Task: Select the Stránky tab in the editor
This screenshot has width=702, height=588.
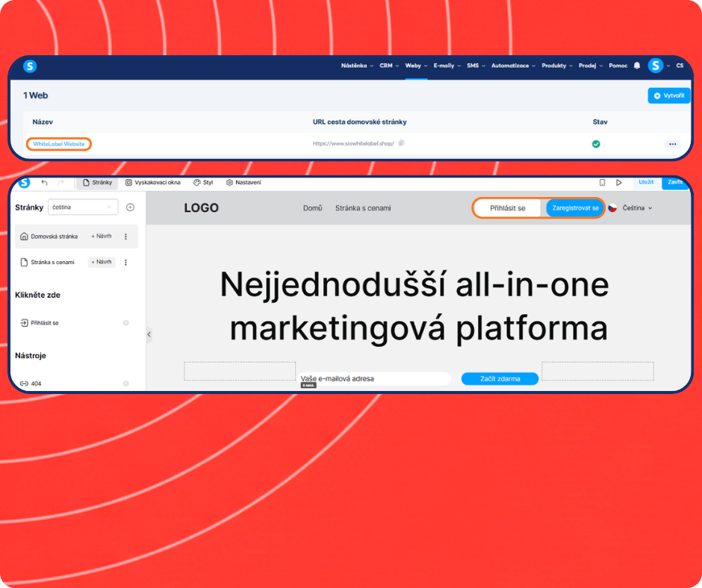Action: [98, 183]
